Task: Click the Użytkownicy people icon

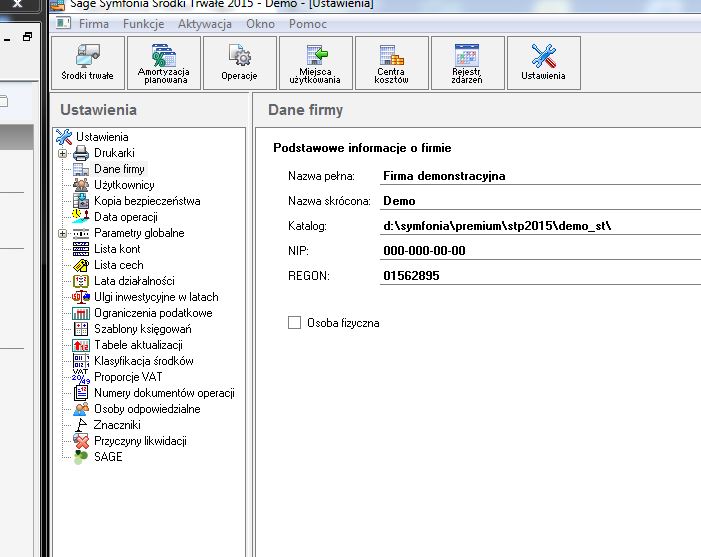Action: tap(81, 185)
